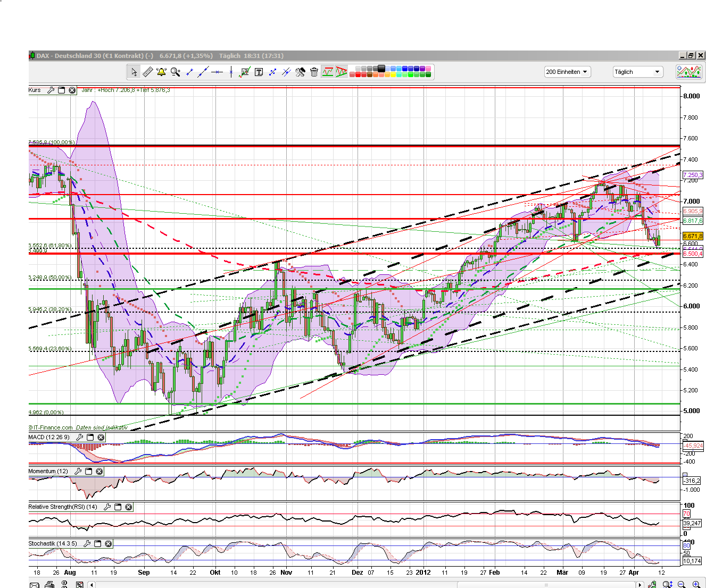This screenshot has width=706, height=588.
Task: Select the arrow cursor tool
Action: point(134,72)
